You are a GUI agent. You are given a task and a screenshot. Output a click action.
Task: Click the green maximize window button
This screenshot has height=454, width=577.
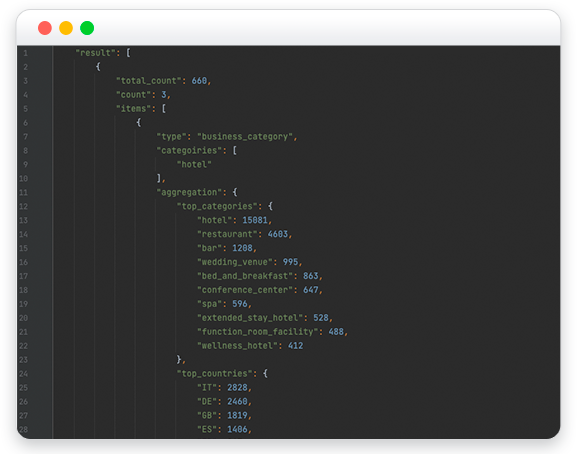[87, 28]
